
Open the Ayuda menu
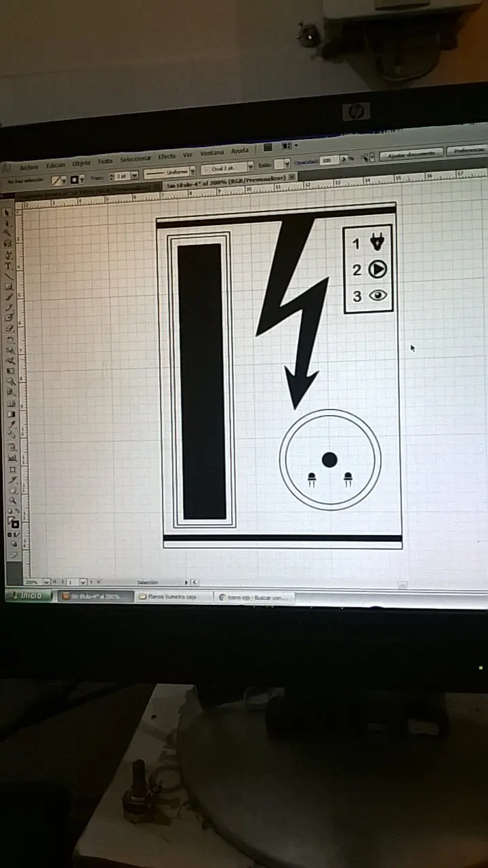coord(239,151)
